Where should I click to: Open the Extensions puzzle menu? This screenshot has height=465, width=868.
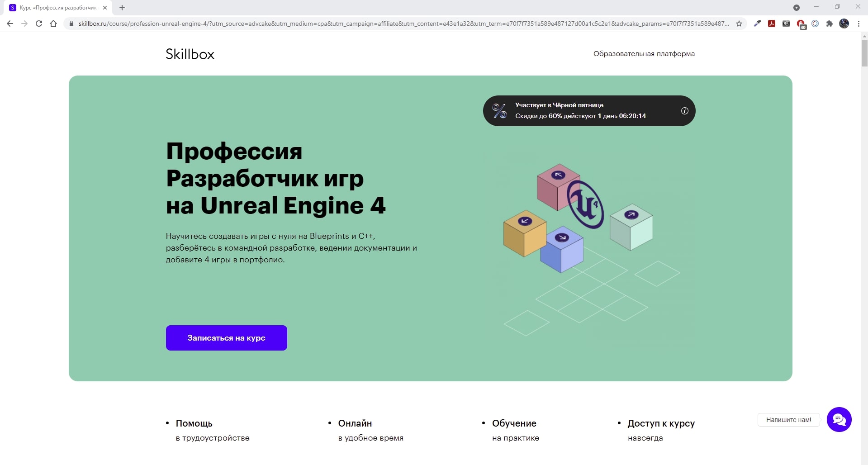[830, 24]
